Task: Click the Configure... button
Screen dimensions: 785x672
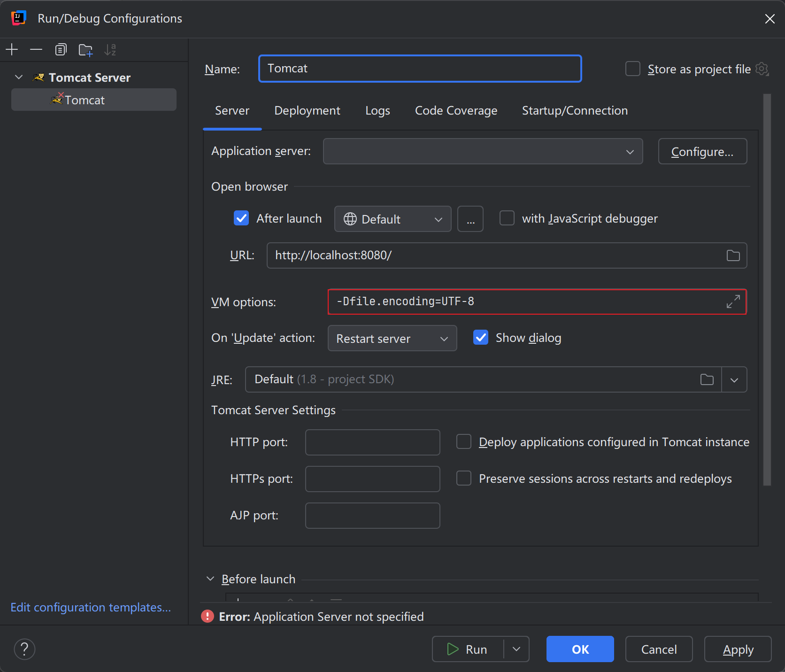Action: (x=702, y=151)
